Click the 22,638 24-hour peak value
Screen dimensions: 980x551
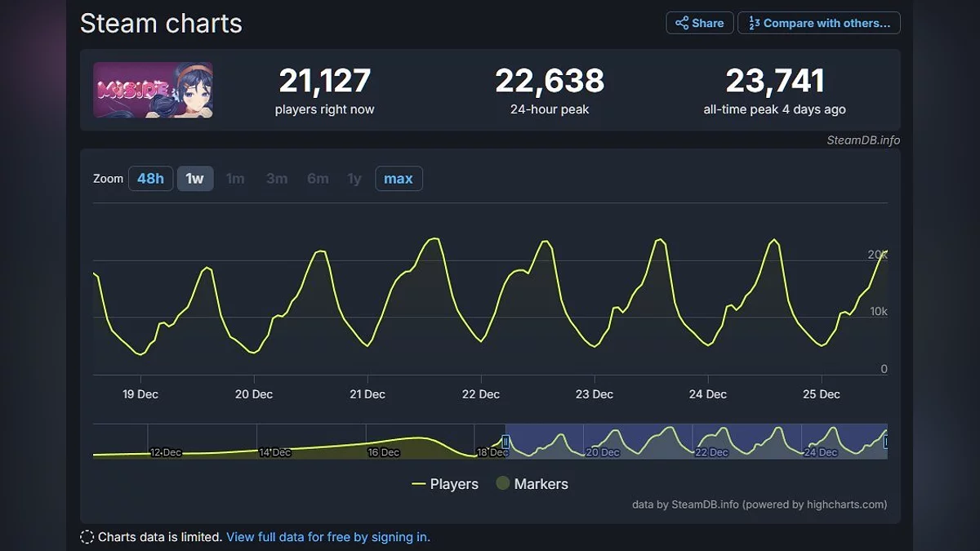(x=550, y=80)
